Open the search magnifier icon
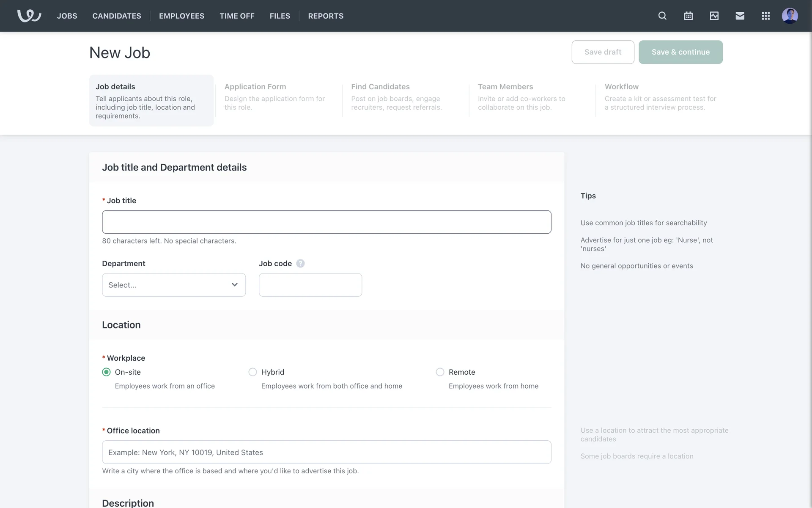This screenshot has width=812, height=508. click(x=662, y=16)
